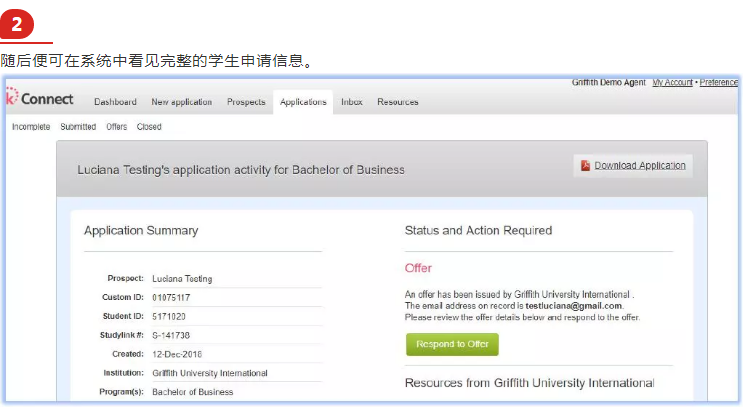Go to the New application tab

(181, 102)
